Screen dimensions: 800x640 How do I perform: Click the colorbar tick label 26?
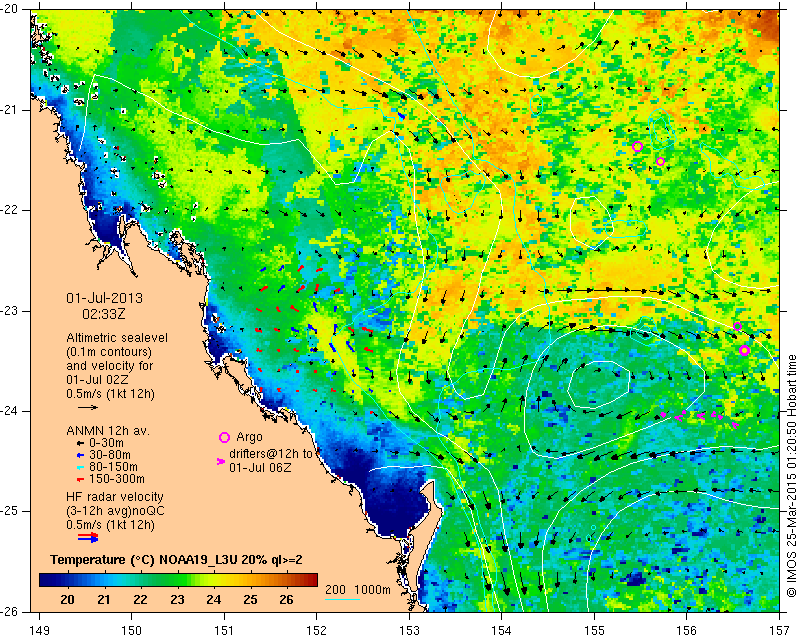(x=287, y=600)
